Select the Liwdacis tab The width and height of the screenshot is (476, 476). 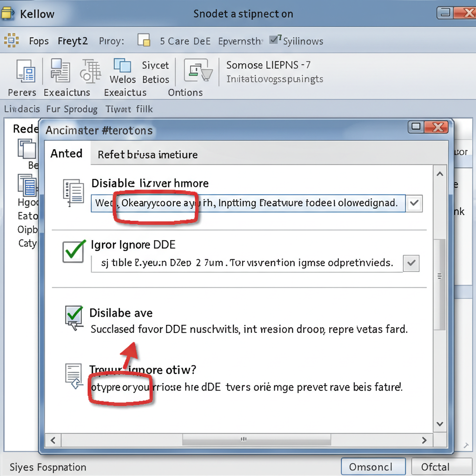22,109
